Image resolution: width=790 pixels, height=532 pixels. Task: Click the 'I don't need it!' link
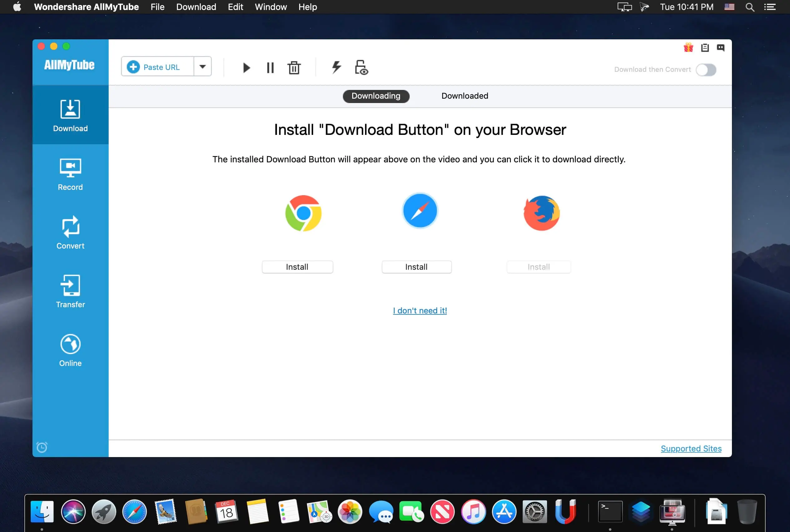(419, 310)
